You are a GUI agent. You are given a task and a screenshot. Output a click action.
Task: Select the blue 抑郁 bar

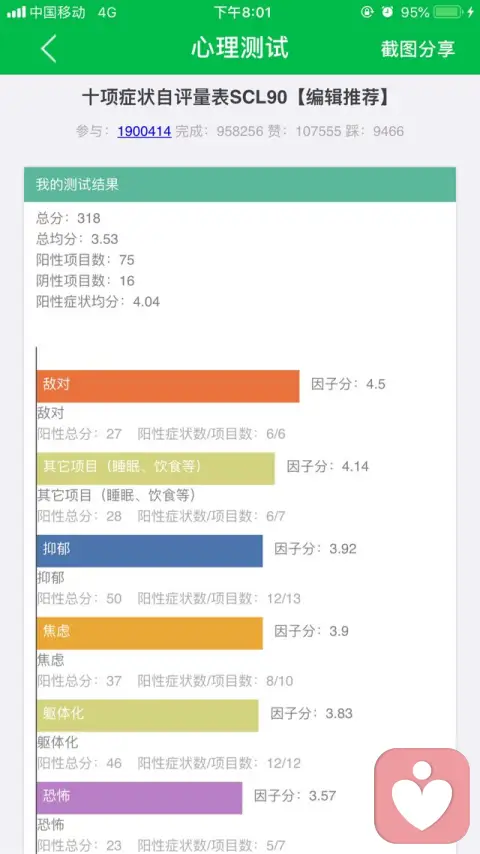tap(149, 551)
